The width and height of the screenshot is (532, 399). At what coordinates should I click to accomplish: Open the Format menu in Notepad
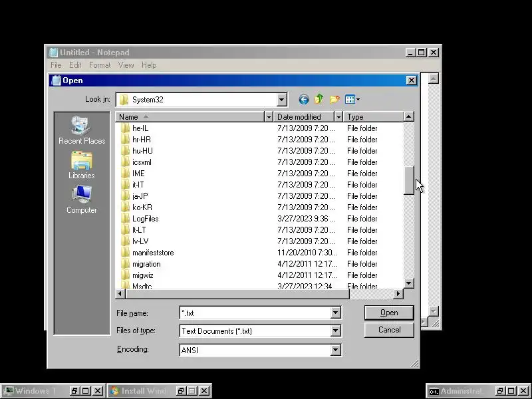(100, 65)
